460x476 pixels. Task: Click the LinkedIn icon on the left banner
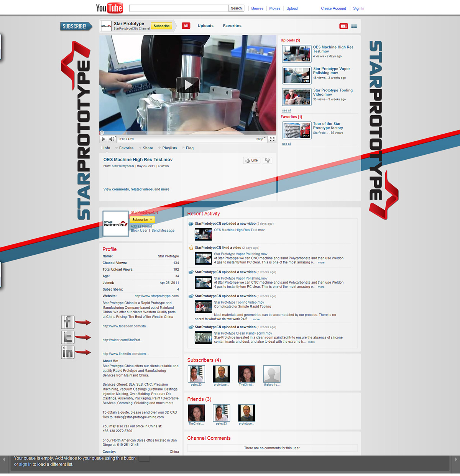[x=68, y=352]
